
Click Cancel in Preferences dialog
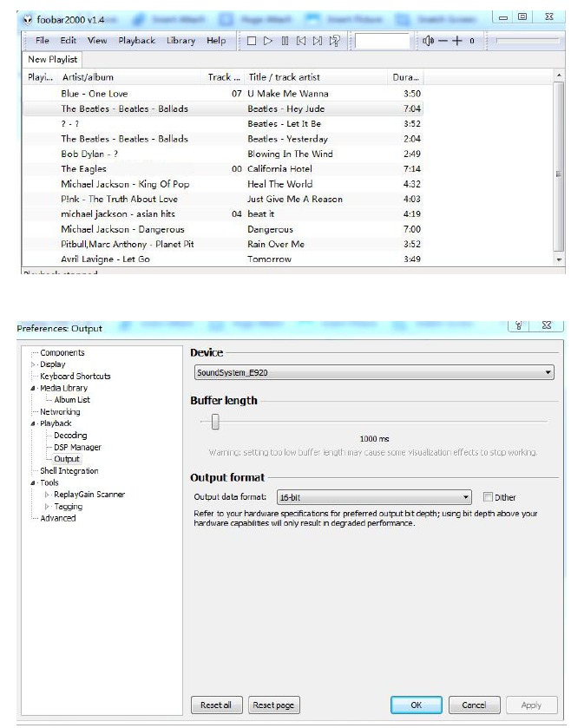[x=474, y=705]
